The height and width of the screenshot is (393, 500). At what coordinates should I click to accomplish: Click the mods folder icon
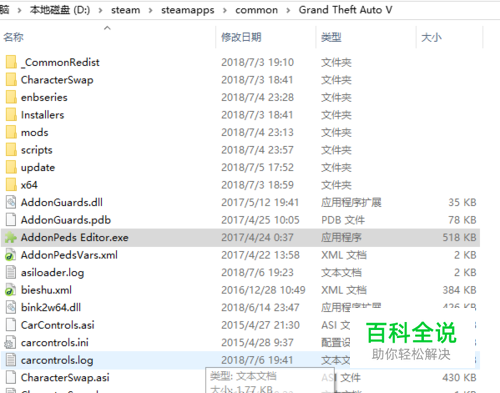[x=11, y=132]
